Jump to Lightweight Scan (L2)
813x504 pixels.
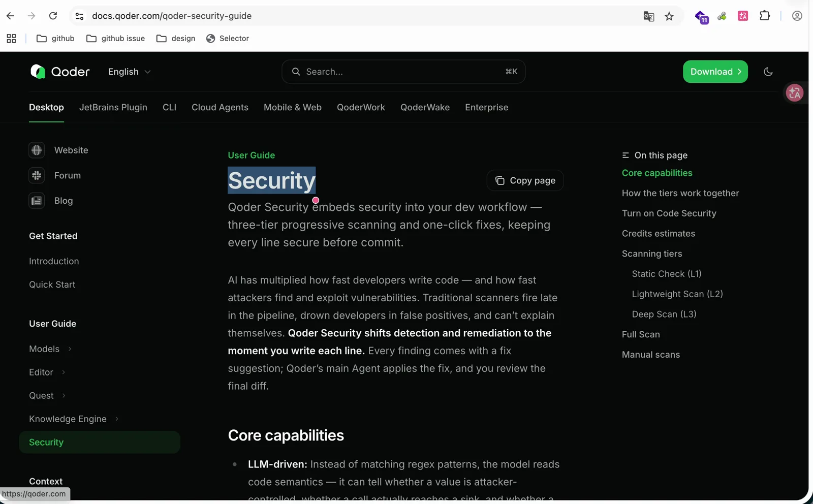(x=677, y=294)
